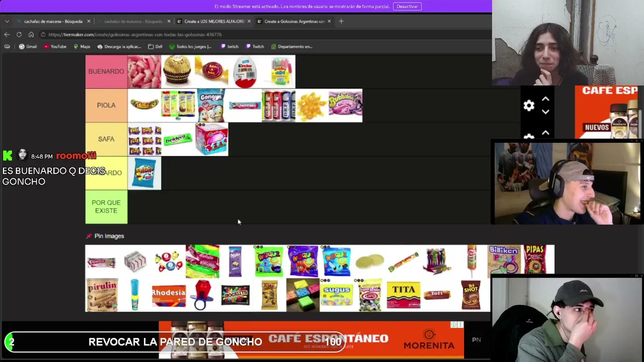This screenshot has width=644, height=362.
Task: Open the tab list dropdown arrow
Action: click(x=7, y=21)
